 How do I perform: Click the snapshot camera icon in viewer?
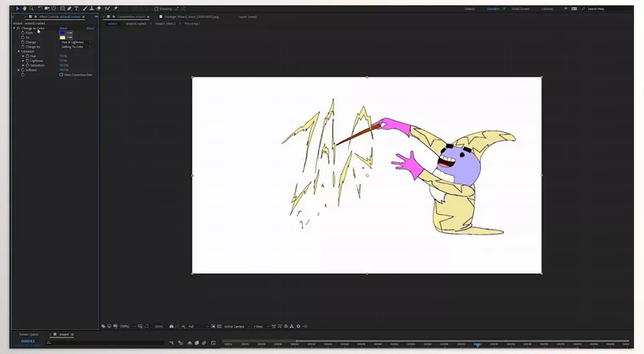171,327
